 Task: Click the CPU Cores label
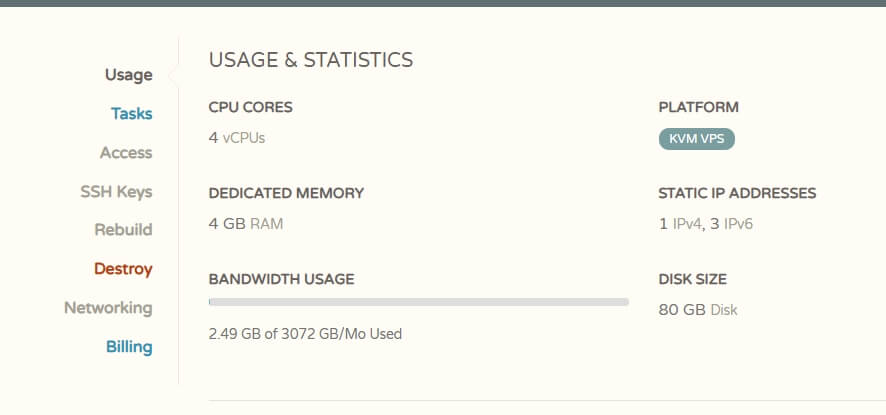tap(250, 107)
